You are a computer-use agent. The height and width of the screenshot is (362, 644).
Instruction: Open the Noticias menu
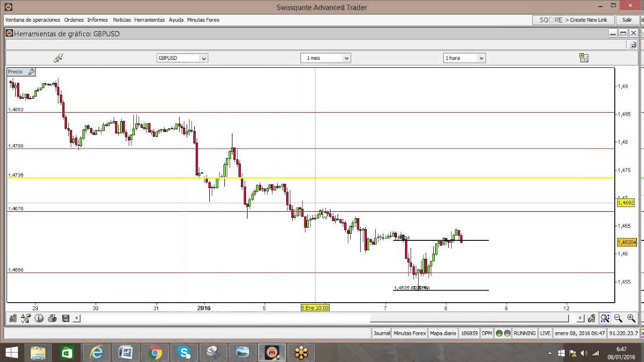click(122, 20)
